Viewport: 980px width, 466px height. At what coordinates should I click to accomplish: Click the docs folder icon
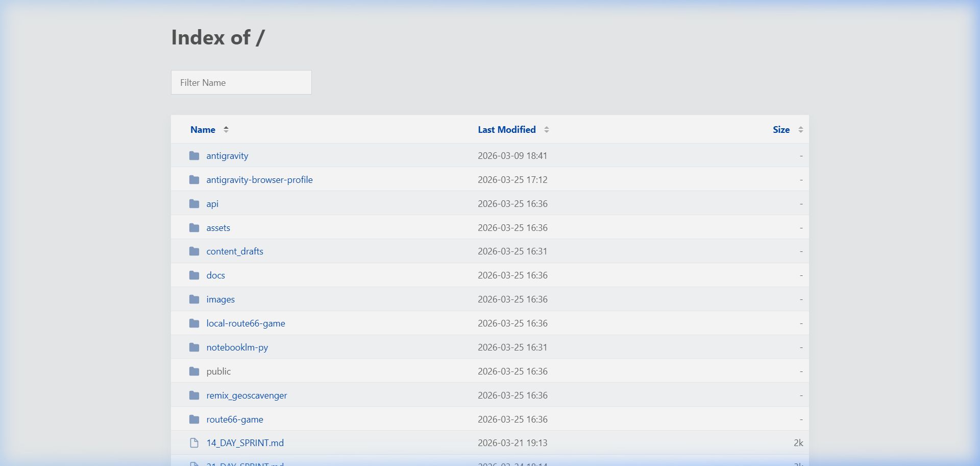tap(194, 275)
